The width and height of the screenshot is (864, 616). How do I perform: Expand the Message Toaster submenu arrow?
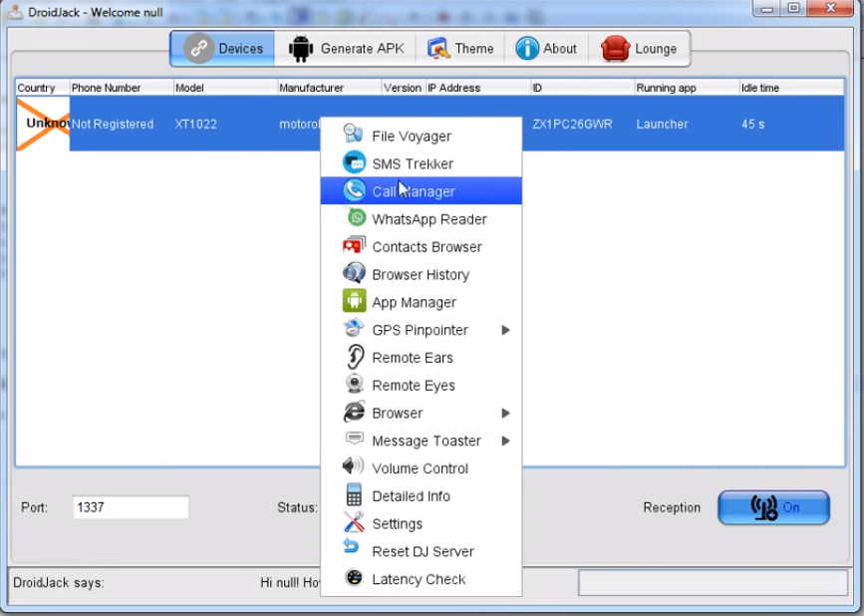(505, 441)
